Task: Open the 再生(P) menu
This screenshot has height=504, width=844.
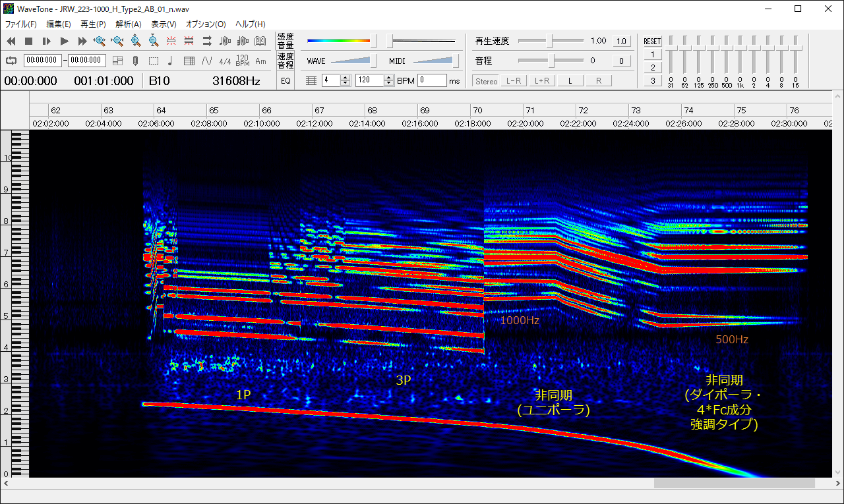Action: coord(93,24)
